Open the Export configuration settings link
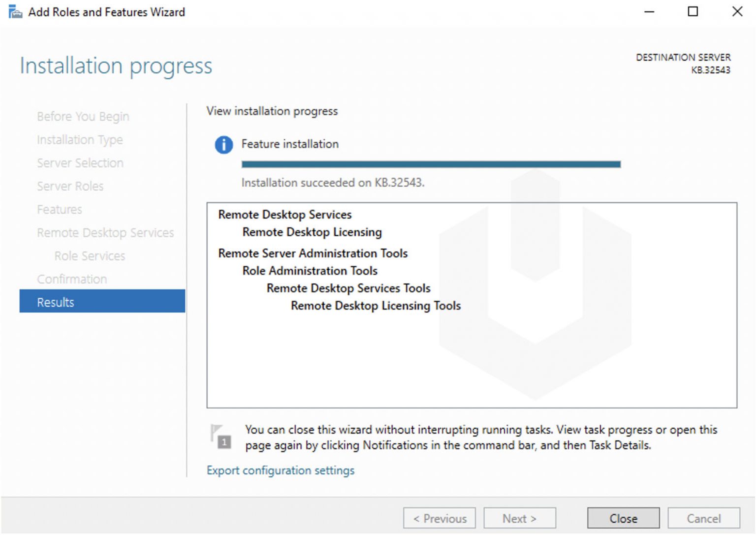Viewport: 756px width, 535px height. click(280, 470)
